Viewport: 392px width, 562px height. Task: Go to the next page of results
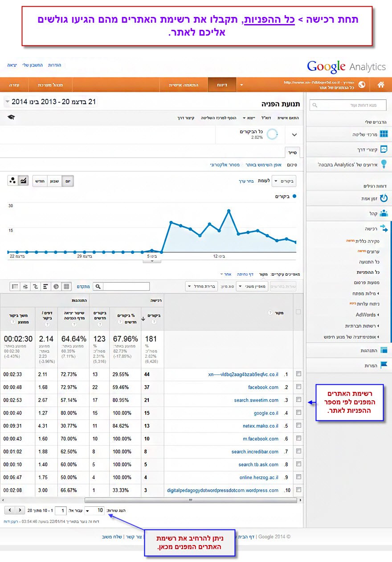click(x=20, y=510)
